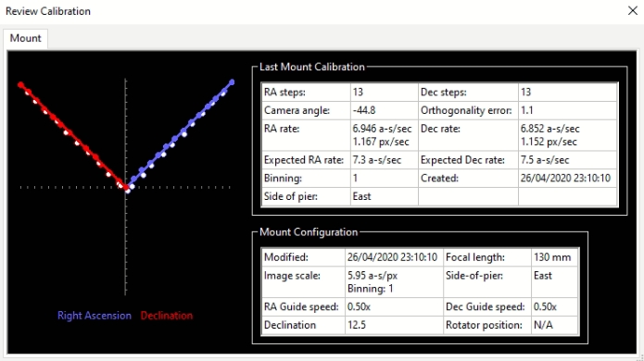The width and height of the screenshot is (644, 361).
Task: Select the Focal length 130 mm cell
Action: (554, 257)
